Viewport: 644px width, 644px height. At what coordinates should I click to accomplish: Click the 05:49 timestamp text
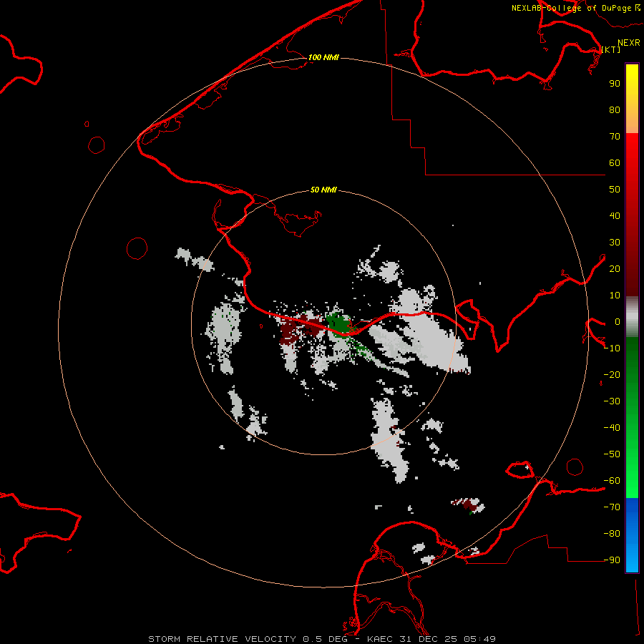pos(479,639)
